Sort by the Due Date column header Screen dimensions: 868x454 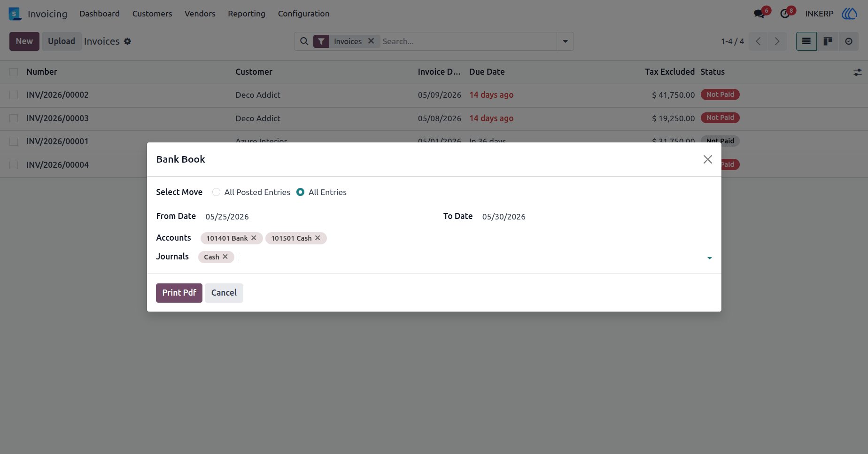tap(487, 72)
